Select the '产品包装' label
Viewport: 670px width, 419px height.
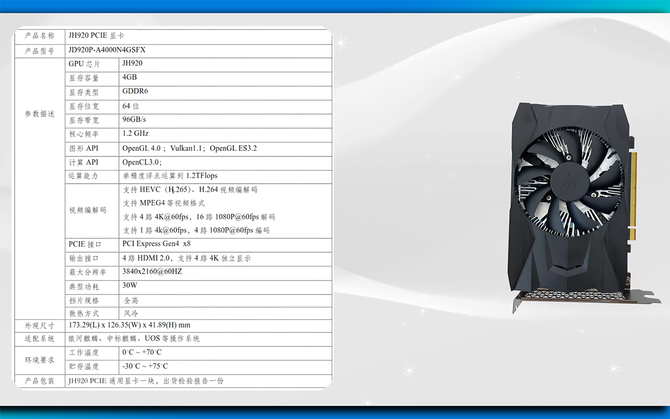coord(39,381)
